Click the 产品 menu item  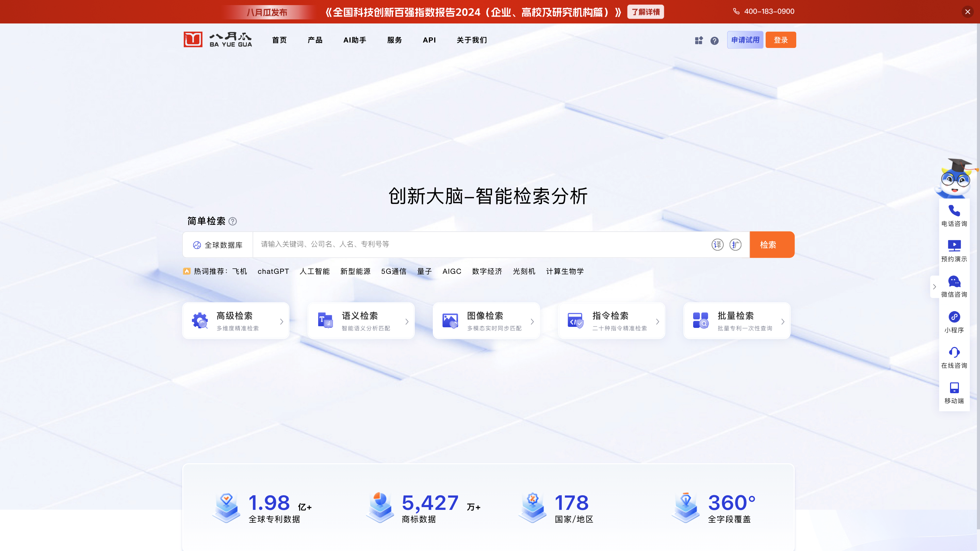pyautogui.click(x=315, y=40)
